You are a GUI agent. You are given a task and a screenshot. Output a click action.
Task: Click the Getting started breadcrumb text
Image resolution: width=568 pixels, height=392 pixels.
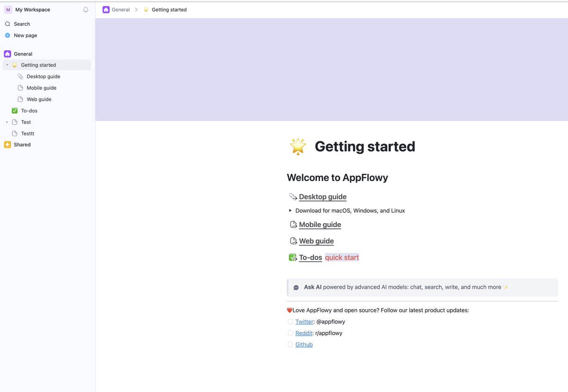click(169, 9)
